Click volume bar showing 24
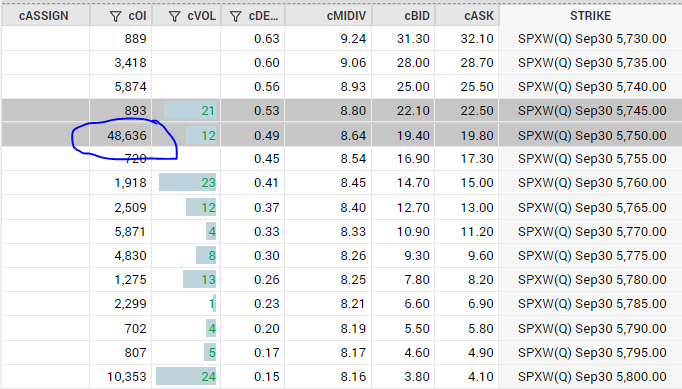Viewport: 682px width, 389px height. (x=186, y=376)
